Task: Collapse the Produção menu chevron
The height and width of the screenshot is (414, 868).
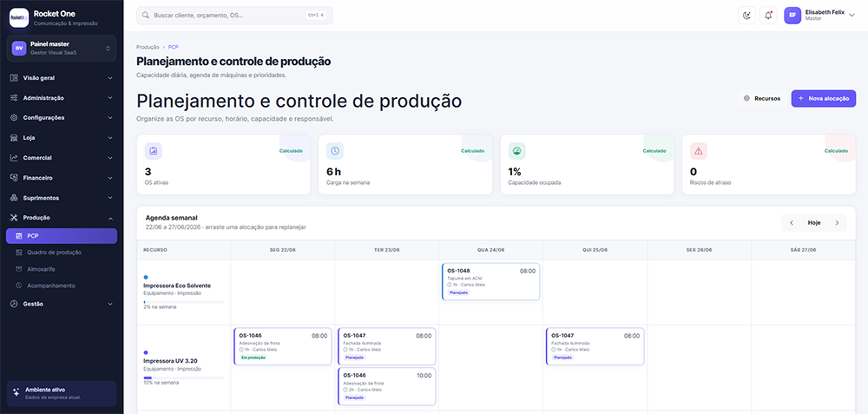Action: (x=110, y=218)
